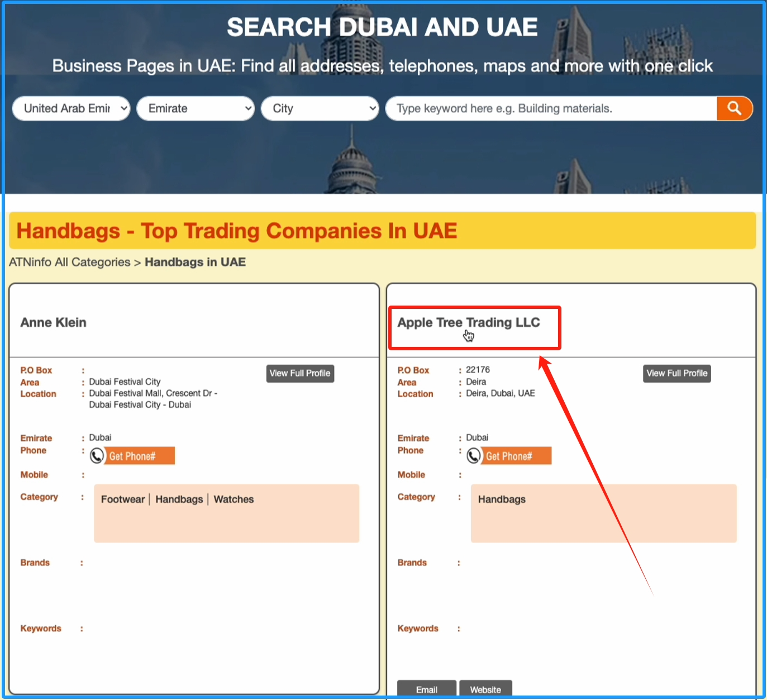Click Dubai Festival City area text

[125, 382]
